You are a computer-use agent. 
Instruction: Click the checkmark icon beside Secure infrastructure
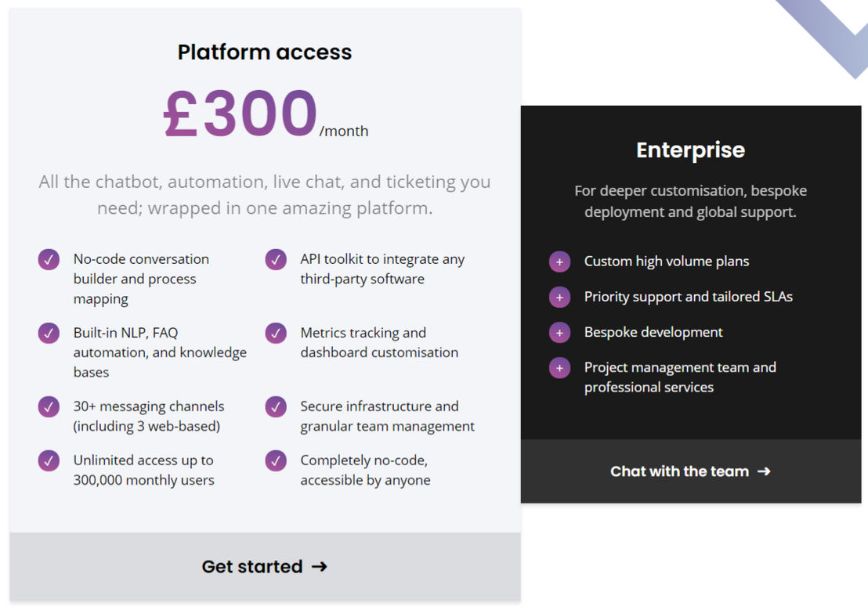pyautogui.click(x=276, y=406)
